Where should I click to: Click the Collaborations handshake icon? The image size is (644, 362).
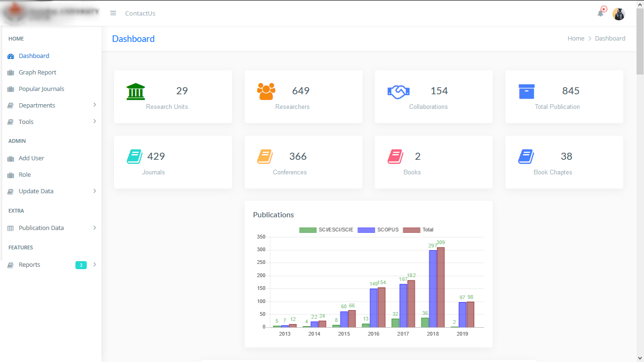398,91
